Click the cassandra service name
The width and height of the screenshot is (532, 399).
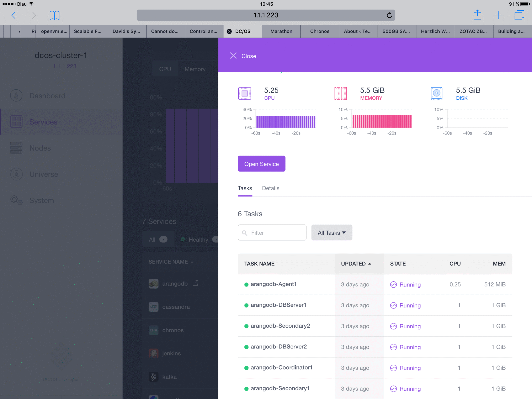point(176,307)
